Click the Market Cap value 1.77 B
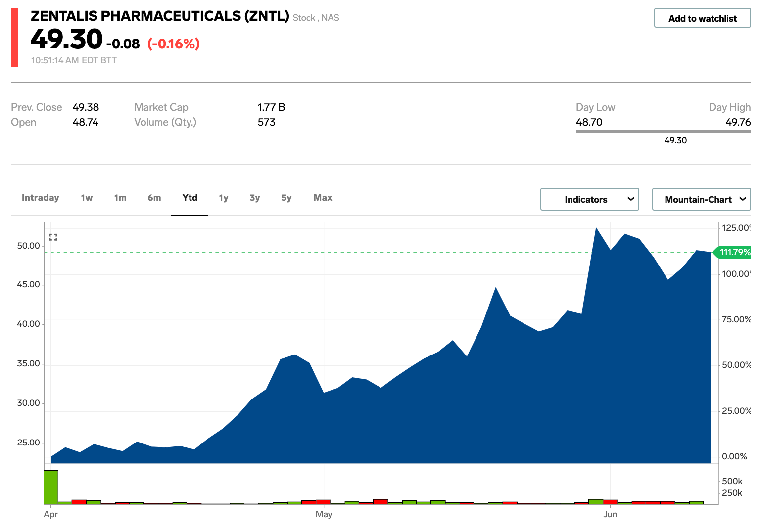This screenshot has width=761, height=532. click(x=271, y=107)
